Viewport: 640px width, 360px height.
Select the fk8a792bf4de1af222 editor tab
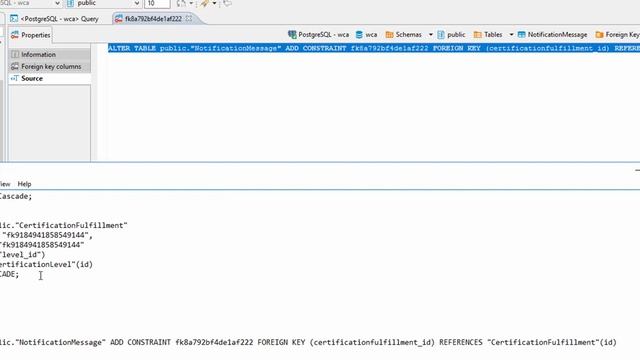click(x=153, y=19)
